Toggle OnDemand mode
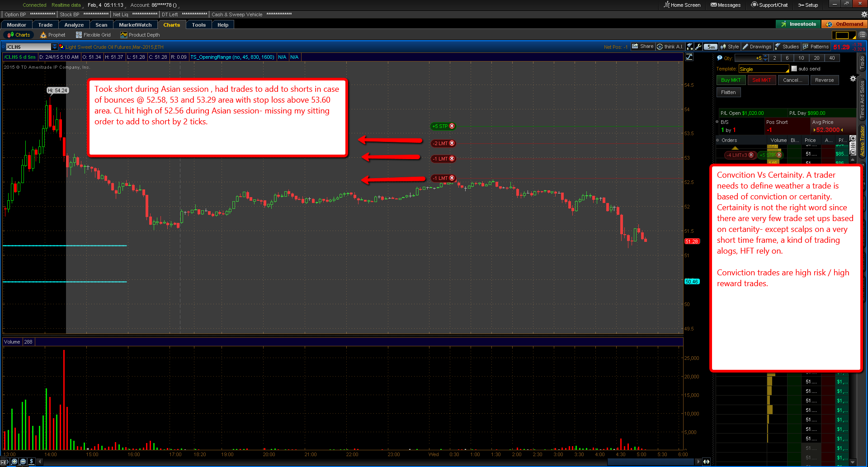 point(845,24)
